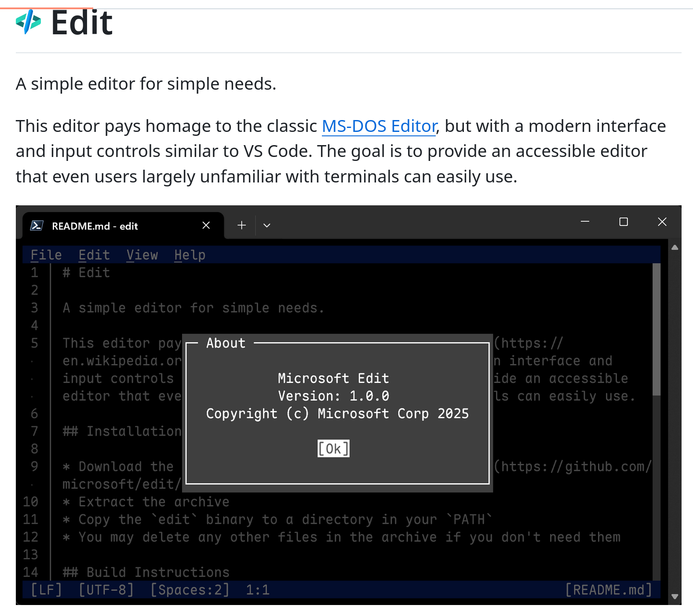Click the 'A simple editor for simple needs.' paragraph
This screenshot has width=693, height=616.
pos(146,84)
